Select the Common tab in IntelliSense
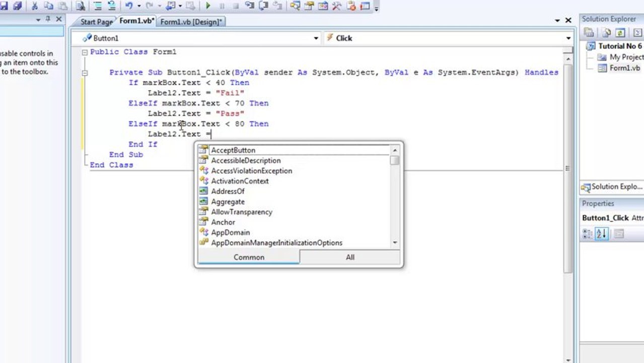 click(x=249, y=257)
